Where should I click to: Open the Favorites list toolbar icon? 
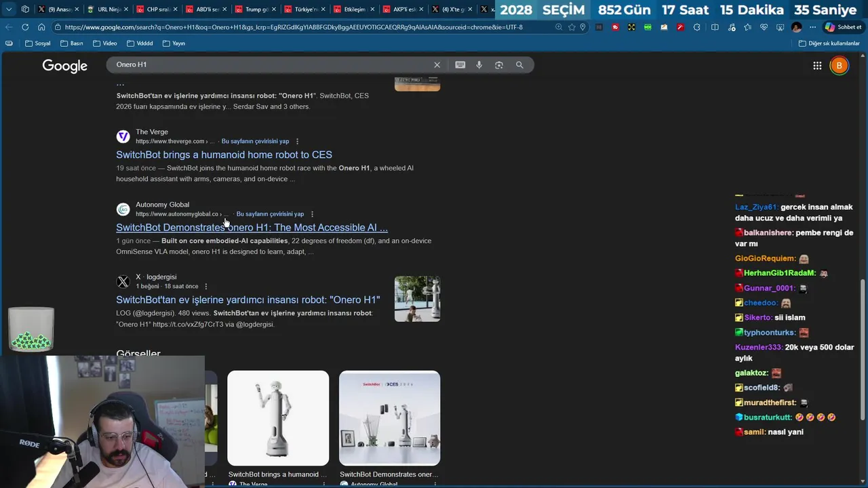747,27
